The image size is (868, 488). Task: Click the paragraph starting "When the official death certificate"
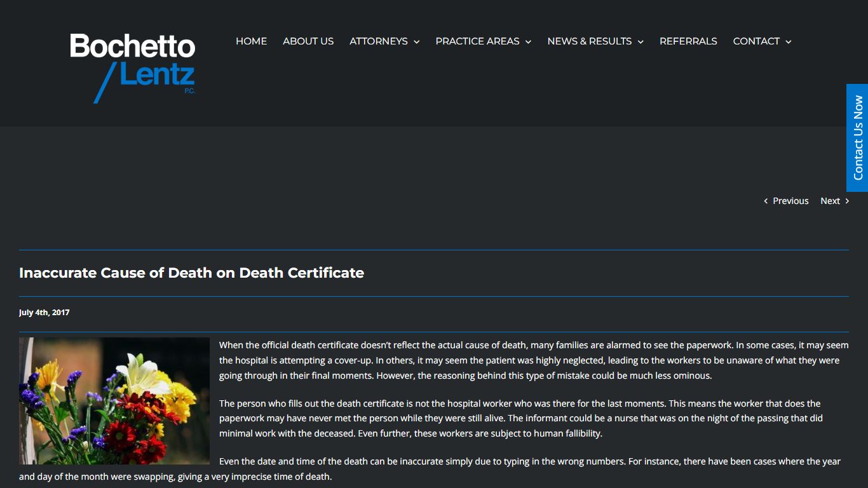[534, 360]
